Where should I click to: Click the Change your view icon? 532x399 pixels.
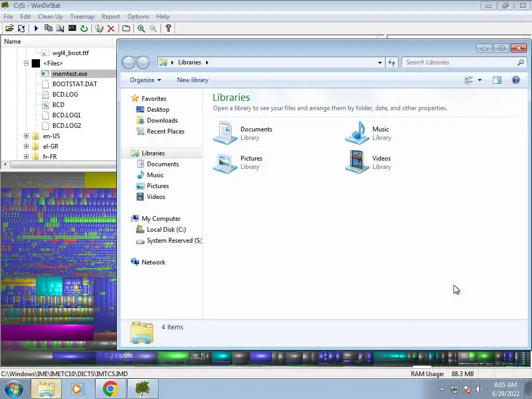469,80
